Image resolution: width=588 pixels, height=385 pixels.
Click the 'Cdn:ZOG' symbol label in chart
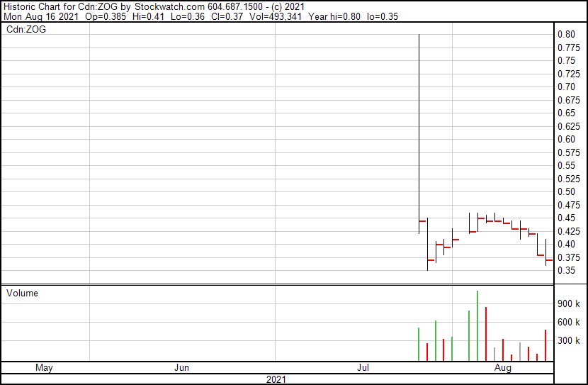click(26, 29)
